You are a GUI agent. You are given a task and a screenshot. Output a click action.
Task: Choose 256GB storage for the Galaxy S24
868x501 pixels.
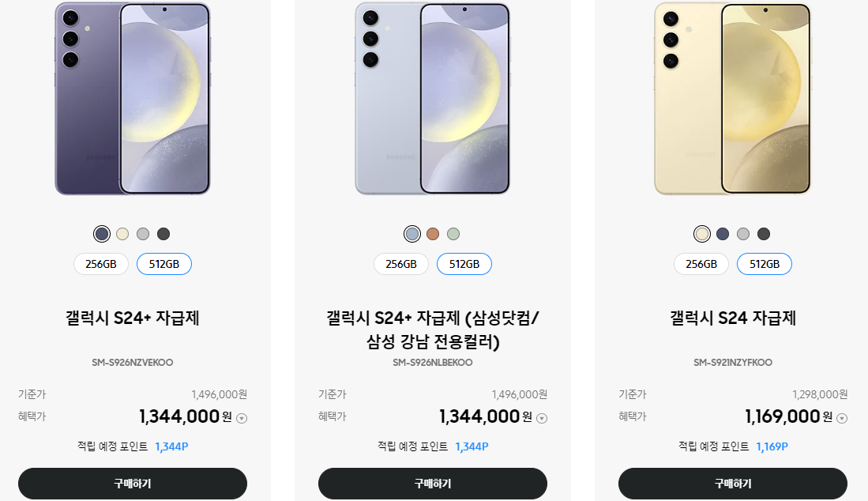(701, 264)
